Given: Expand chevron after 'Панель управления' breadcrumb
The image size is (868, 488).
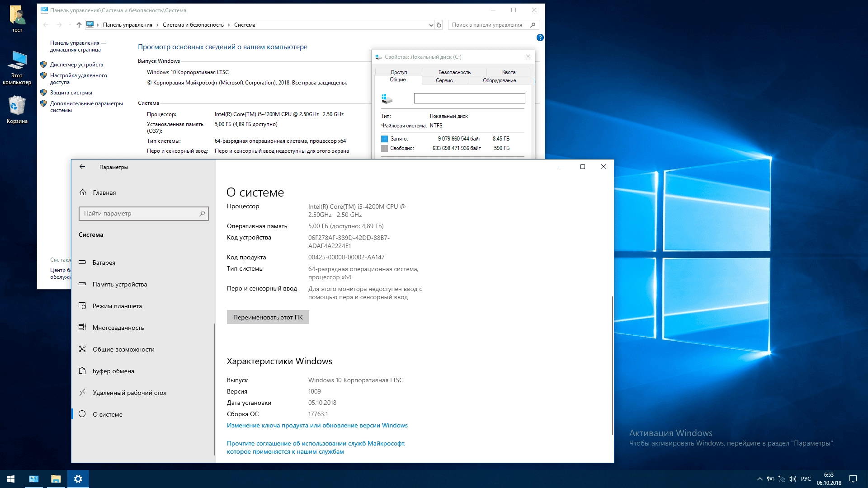Looking at the screenshot, I should click(x=158, y=25).
